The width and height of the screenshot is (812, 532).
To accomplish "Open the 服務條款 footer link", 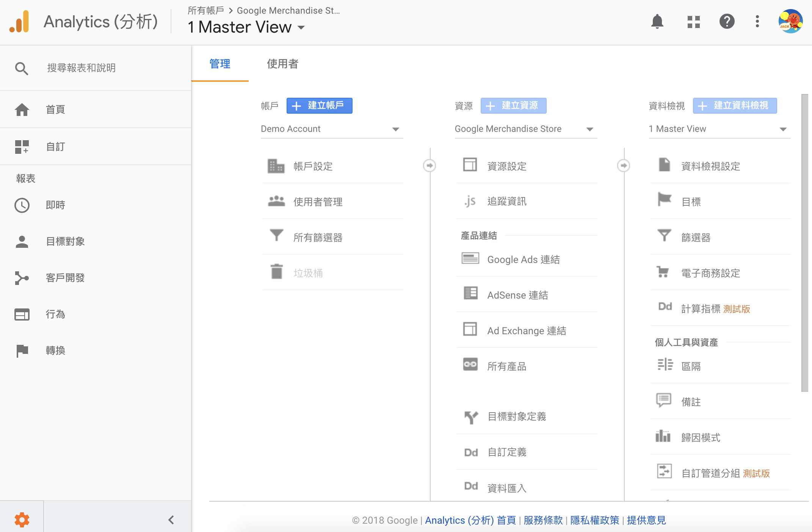I will tap(543, 520).
